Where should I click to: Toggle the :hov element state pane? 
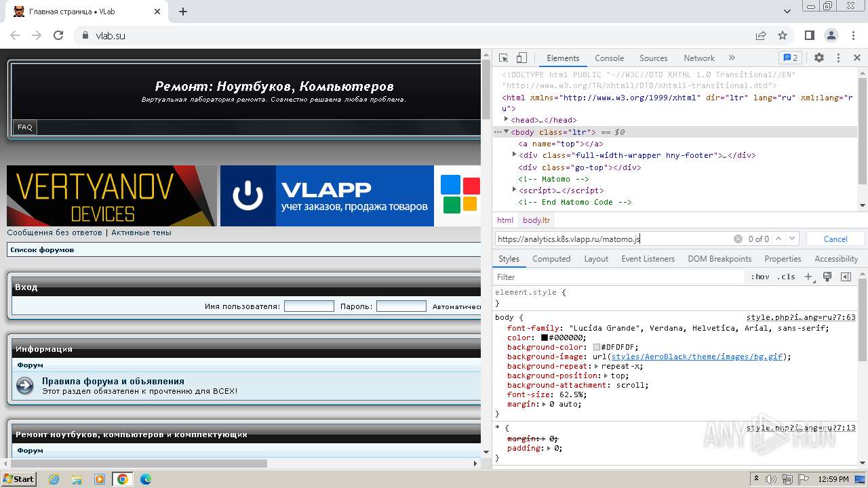(x=760, y=277)
